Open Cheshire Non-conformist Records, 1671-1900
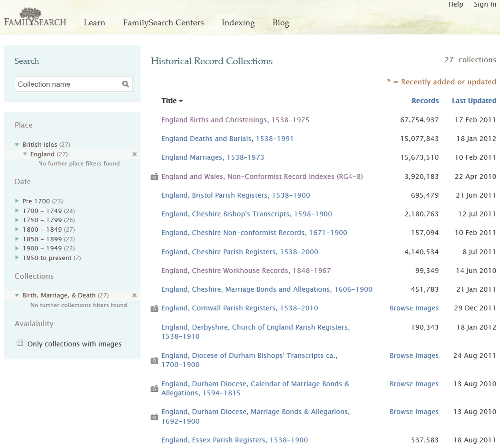This screenshot has height=448, width=500. coord(254,233)
